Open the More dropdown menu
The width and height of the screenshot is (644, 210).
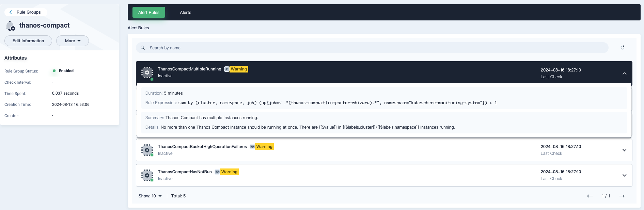click(x=73, y=41)
